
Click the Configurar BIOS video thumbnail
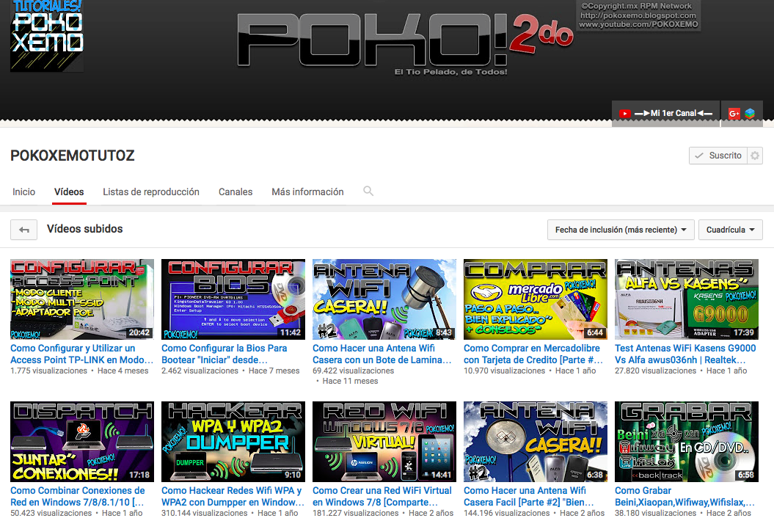pos(233,299)
